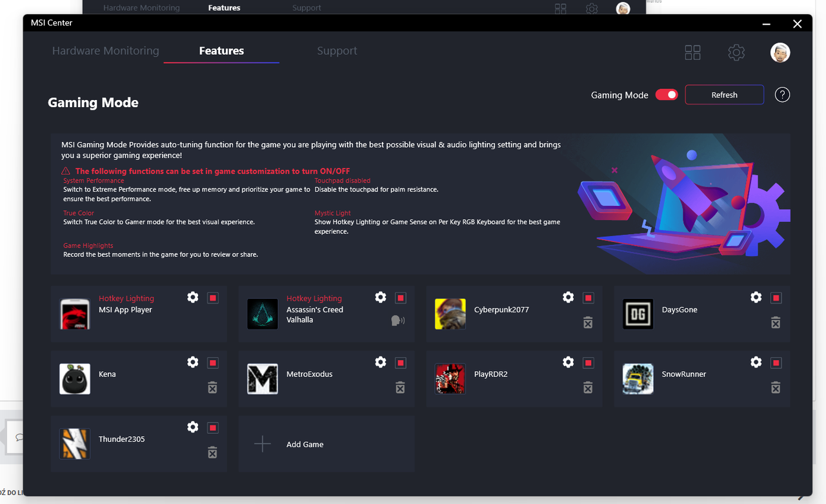Open the grid view icon in header

point(692,52)
